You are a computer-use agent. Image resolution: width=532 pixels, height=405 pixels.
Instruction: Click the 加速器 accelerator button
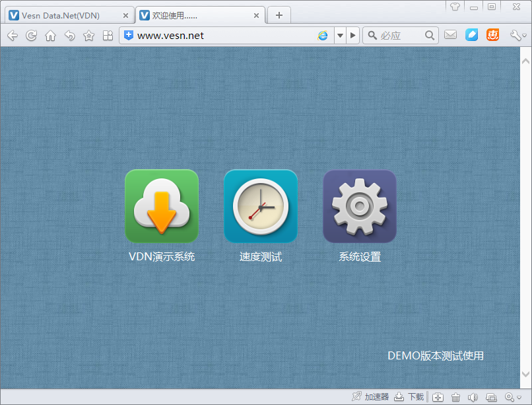coord(370,397)
